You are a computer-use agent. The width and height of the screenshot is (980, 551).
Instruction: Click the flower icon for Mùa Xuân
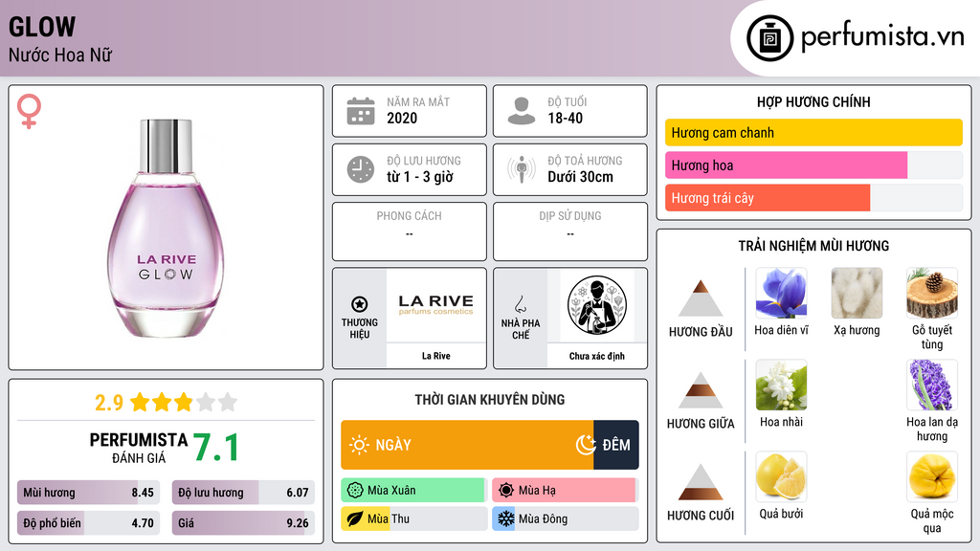click(355, 491)
